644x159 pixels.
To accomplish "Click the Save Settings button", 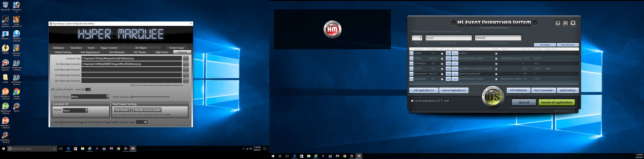I will tap(545, 45).
